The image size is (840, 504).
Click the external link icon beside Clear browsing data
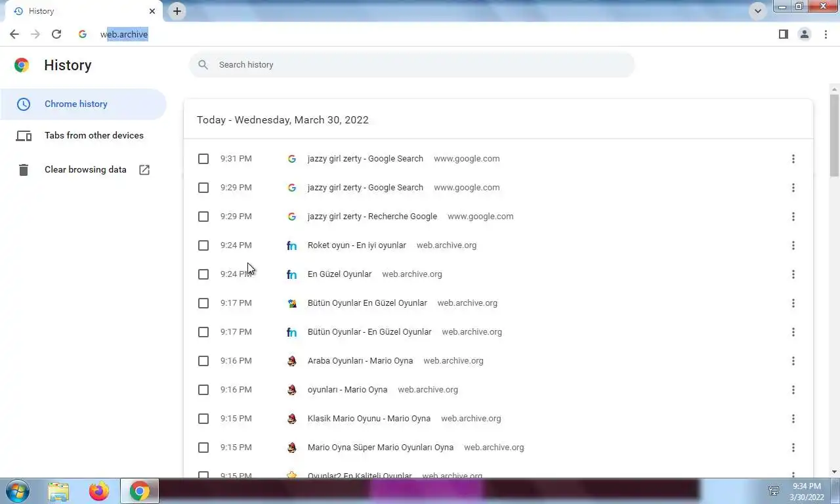tap(144, 169)
